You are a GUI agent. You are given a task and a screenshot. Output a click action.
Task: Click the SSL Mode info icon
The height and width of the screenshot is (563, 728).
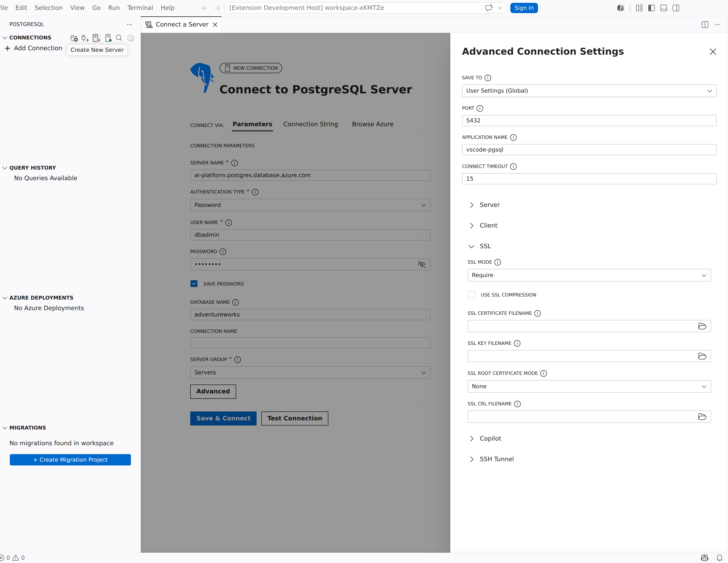click(498, 262)
